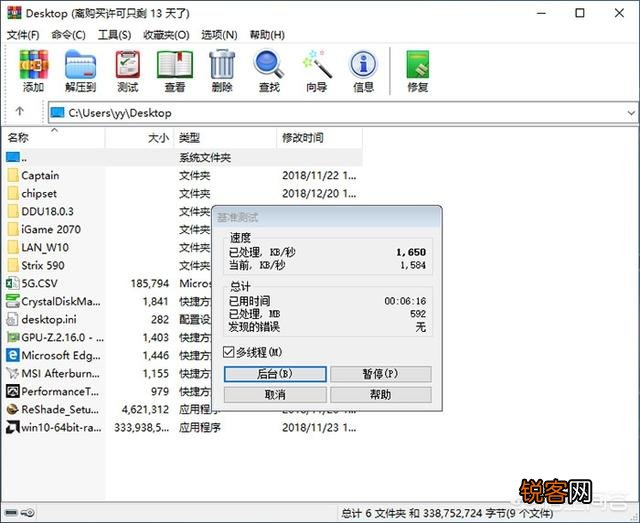640x523 pixels.
Task: Select the chipset folder row
Action: (x=182, y=194)
